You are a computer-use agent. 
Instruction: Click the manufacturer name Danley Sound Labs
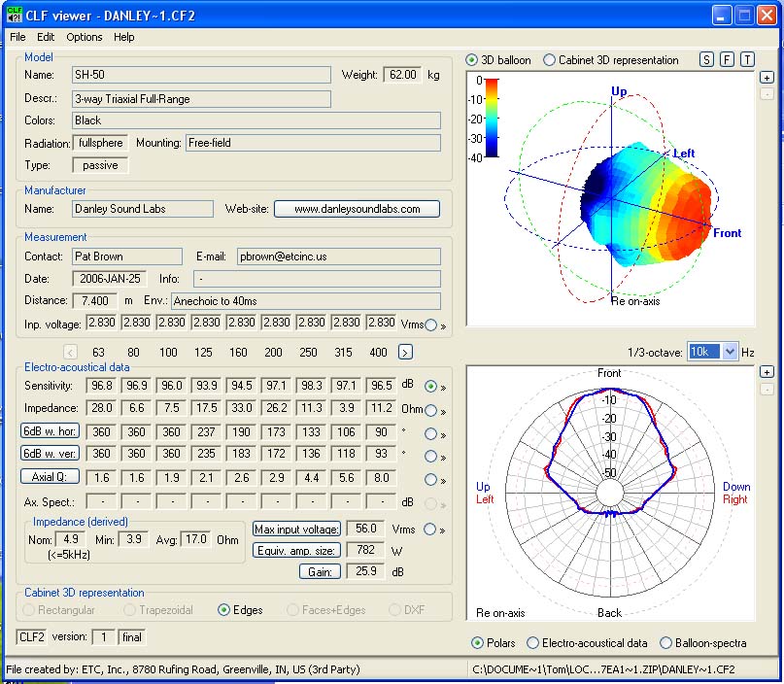(x=143, y=209)
